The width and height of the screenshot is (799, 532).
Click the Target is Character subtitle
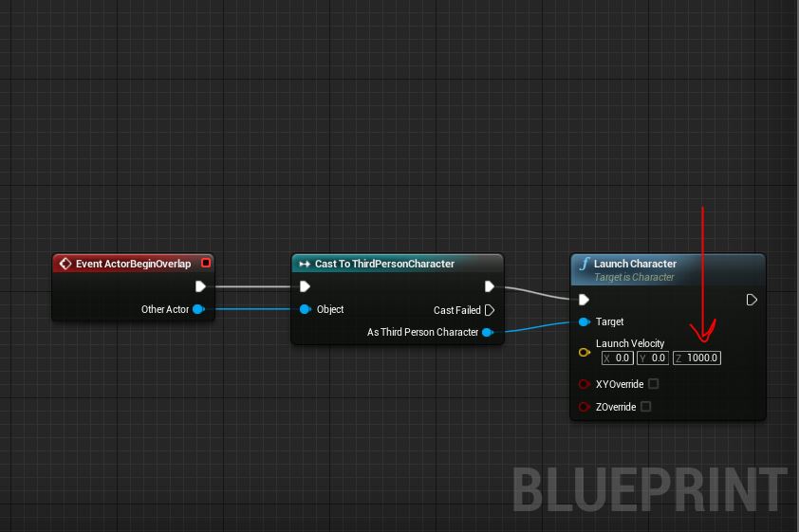click(x=634, y=277)
